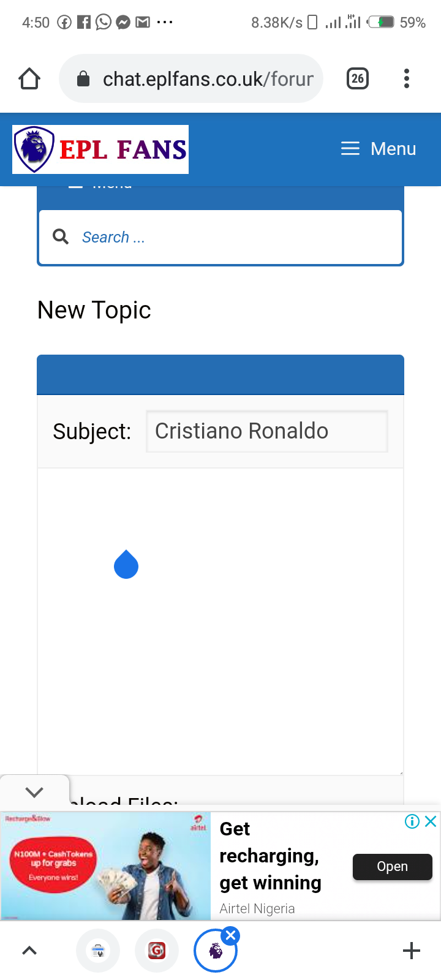
Task: Close the active EPL Fans tab
Action: [231, 935]
